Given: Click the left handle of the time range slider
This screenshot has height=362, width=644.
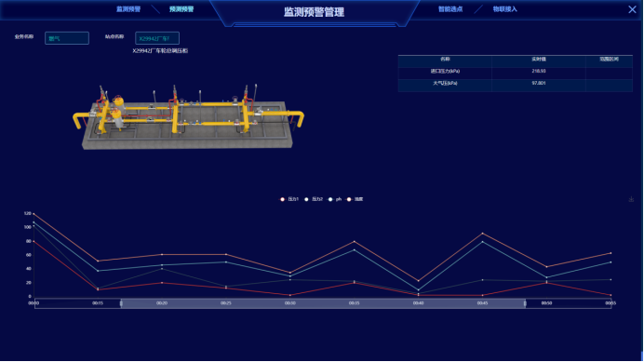Looking at the screenshot, I should (x=121, y=303).
